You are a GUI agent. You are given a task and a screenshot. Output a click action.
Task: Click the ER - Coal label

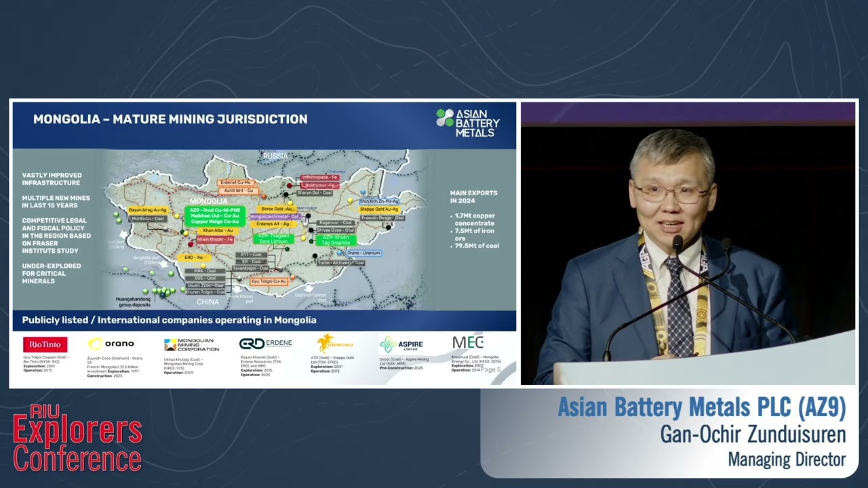(x=252, y=261)
